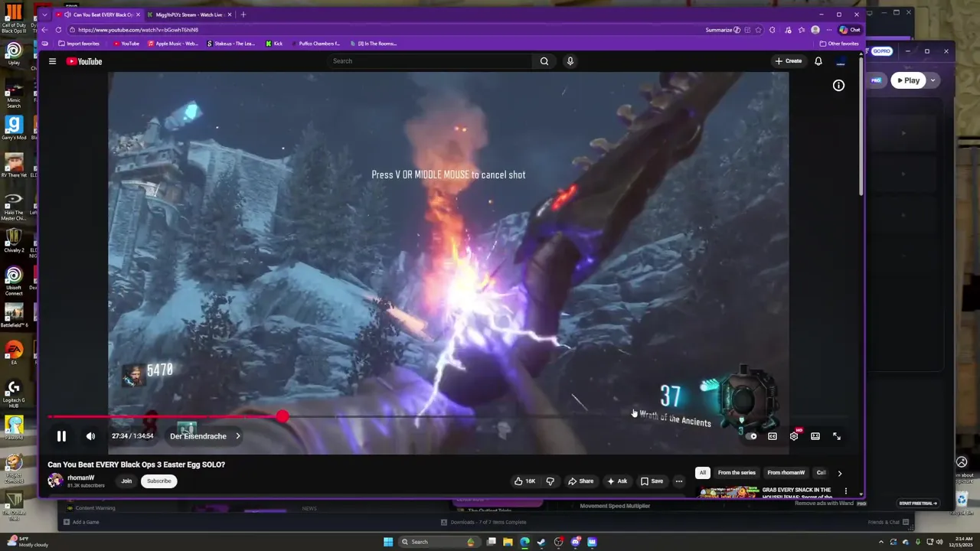The width and height of the screenshot is (980, 551).
Task: Subscribe to rhomanW
Action: pos(159,481)
